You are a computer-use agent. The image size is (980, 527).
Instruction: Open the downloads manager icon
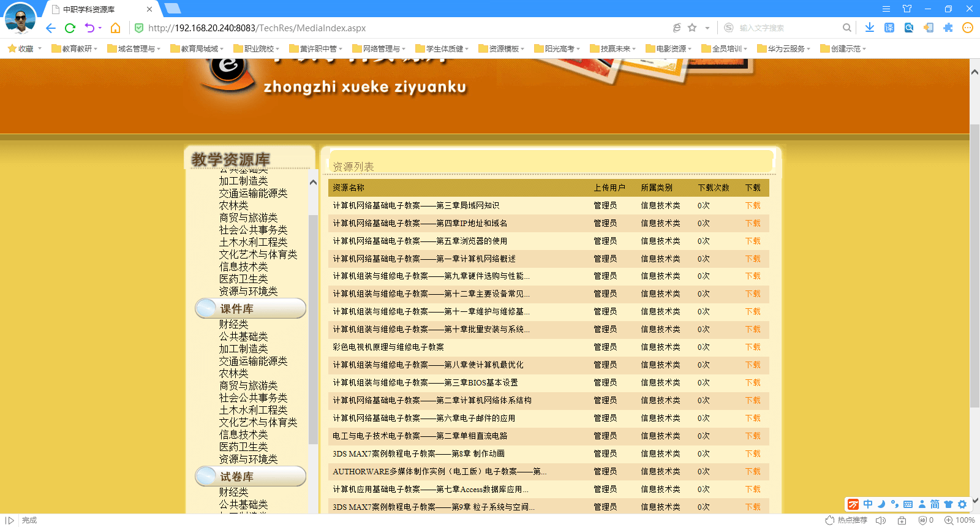pos(869,28)
